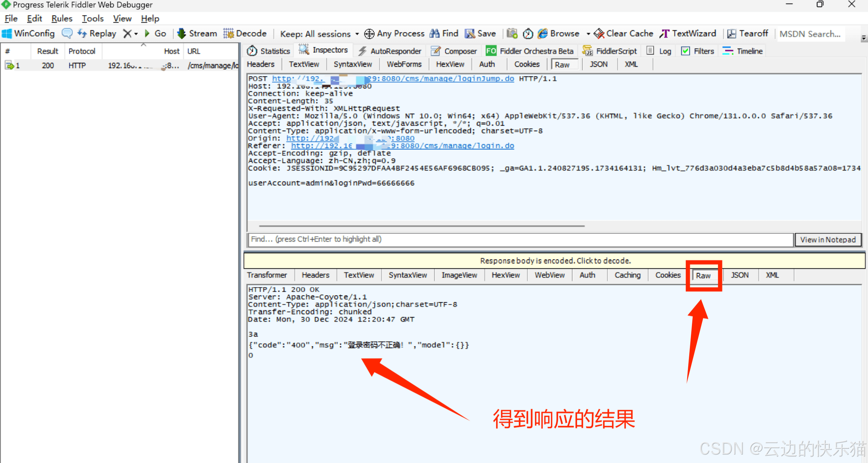Switch to response JSON tab
This screenshot has height=463, width=868.
click(x=739, y=275)
